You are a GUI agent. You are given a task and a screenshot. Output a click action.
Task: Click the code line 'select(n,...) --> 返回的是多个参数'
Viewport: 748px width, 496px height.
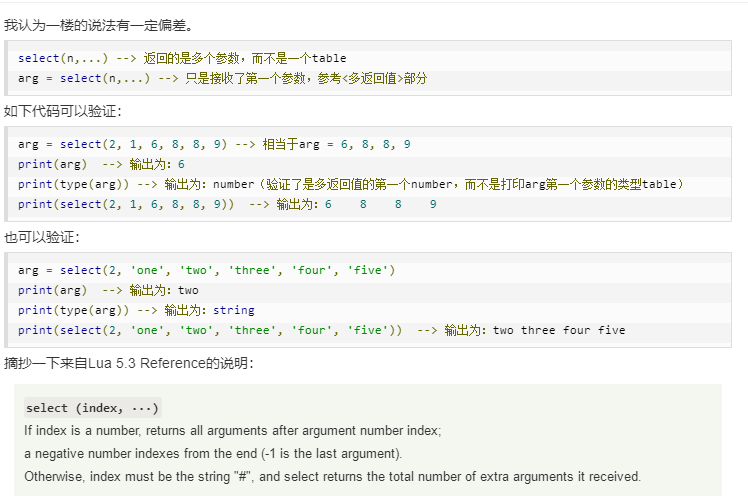[x=182, y=58]
